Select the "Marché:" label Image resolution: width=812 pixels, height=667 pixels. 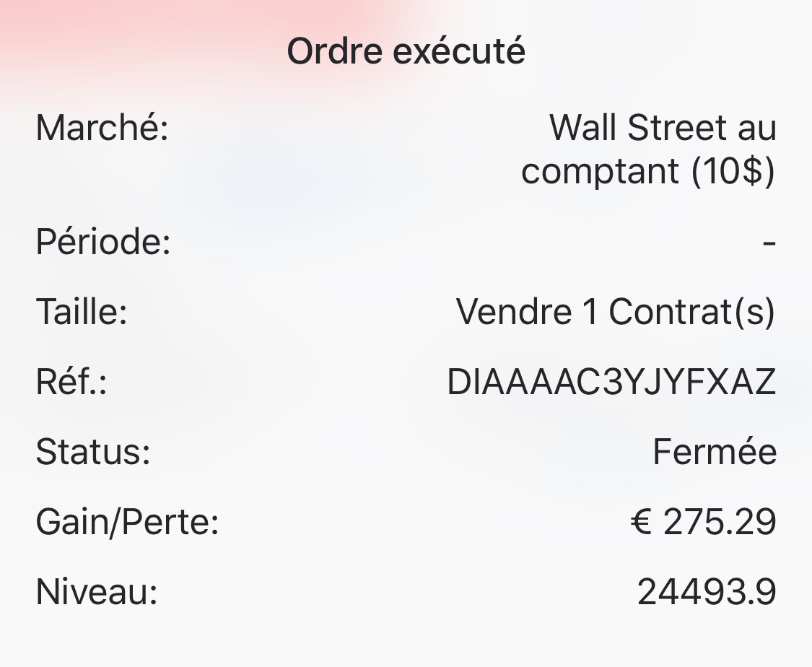(102, 128)
